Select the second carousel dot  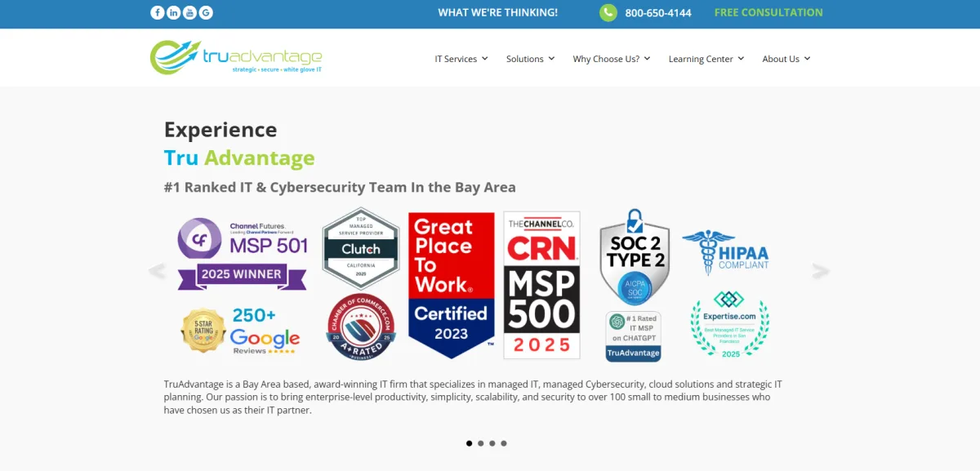click(481, 443)
